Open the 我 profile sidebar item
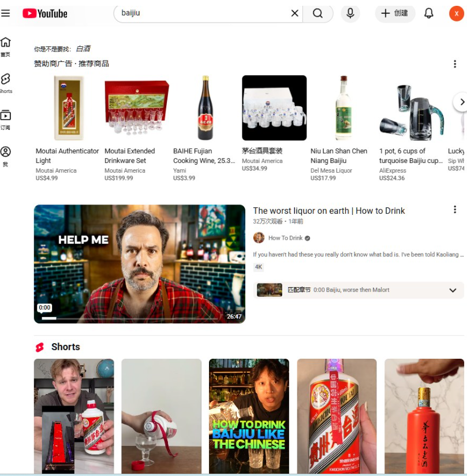Viewport: 467px width, 476px height. coord(5,156)
